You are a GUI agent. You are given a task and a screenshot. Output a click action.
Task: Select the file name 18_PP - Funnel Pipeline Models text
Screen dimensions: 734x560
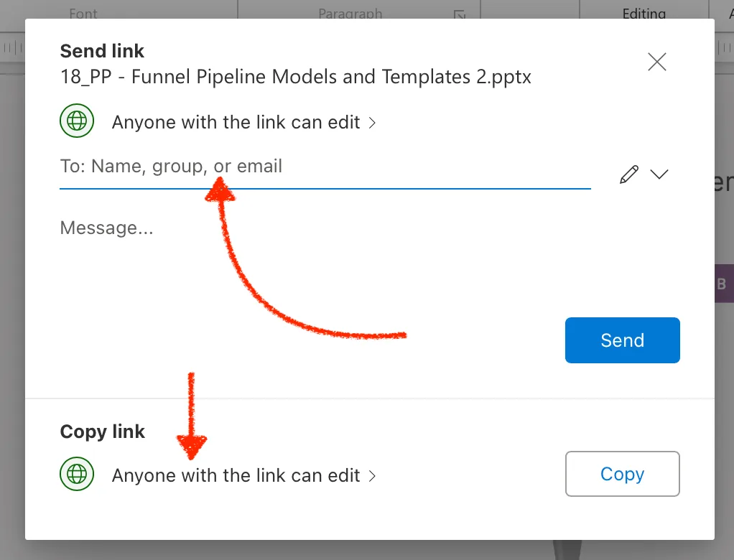(x=295, y=77)
